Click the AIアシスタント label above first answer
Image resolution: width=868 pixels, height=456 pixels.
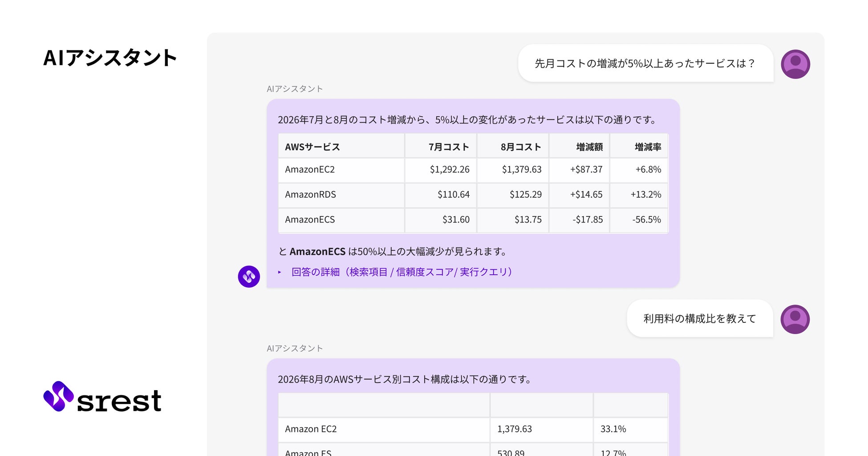(x=295, y=89)
